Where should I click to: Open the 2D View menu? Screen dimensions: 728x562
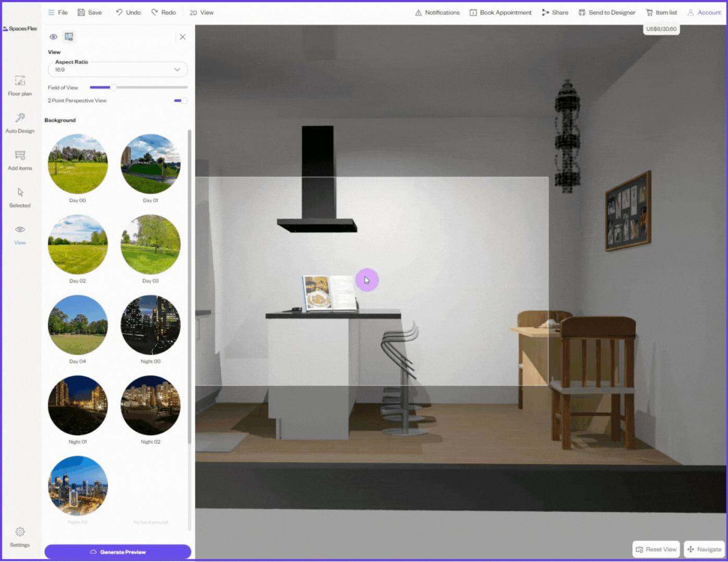pos(201,13)
